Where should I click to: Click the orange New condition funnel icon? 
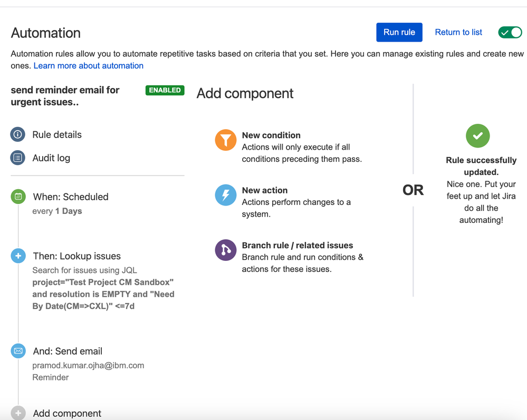pyautogui.click(x=226, y=140)
